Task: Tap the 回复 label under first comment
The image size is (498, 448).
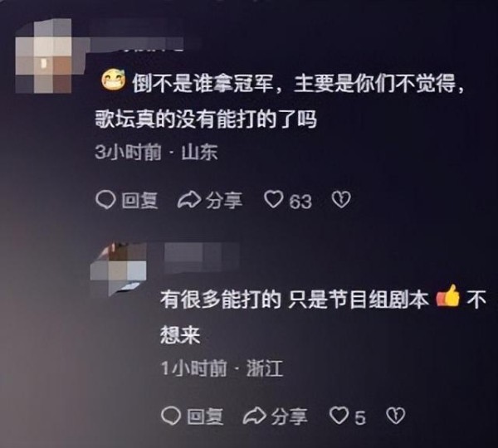Action: click(x=139, y=201)
